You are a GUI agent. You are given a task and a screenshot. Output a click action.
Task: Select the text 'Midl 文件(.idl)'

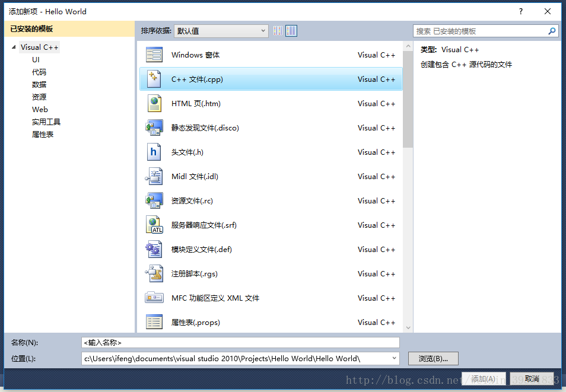pos(195,176)
